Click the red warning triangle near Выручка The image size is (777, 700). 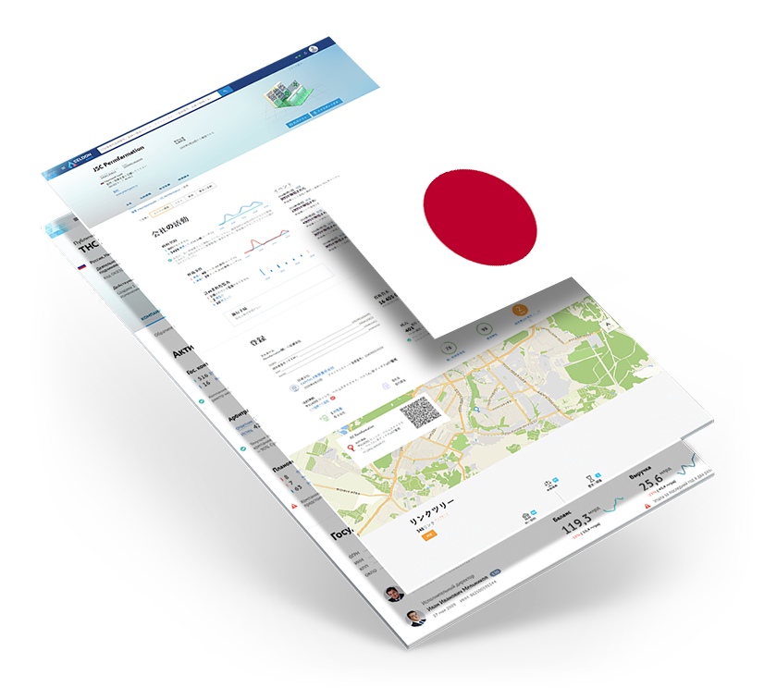(647, 507)
